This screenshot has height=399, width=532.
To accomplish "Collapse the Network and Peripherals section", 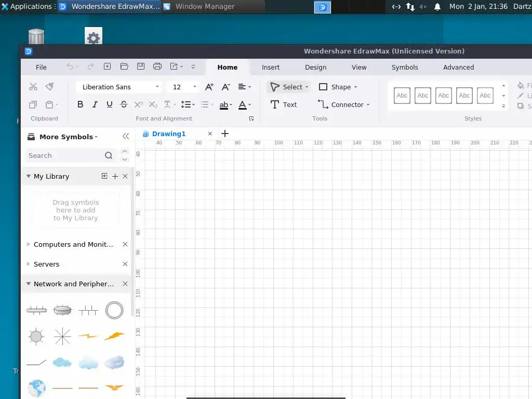I will click(x=29, y=284).
